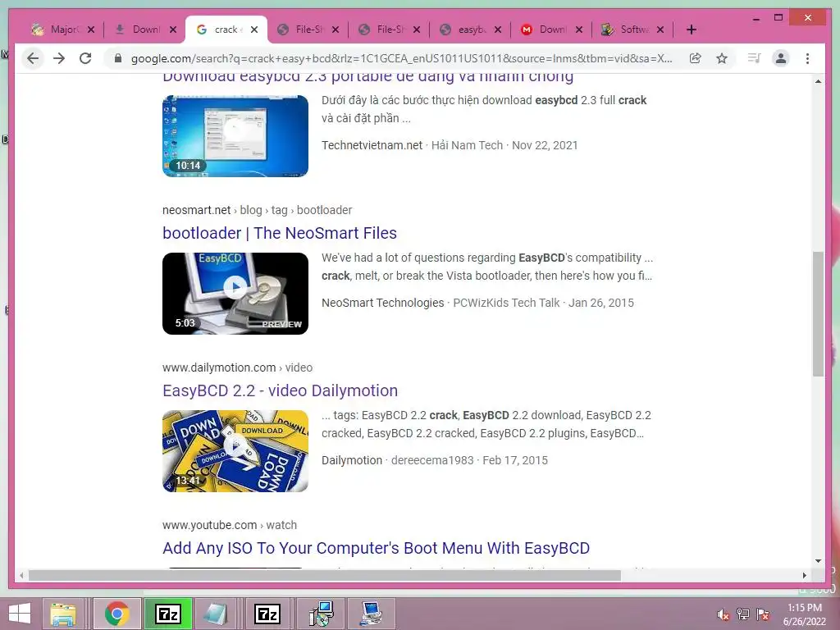Image resolution: width=840 pixels, height=630 pixels.
Task: Open the clock showing 1:15 PM
Action: (805, 614)
